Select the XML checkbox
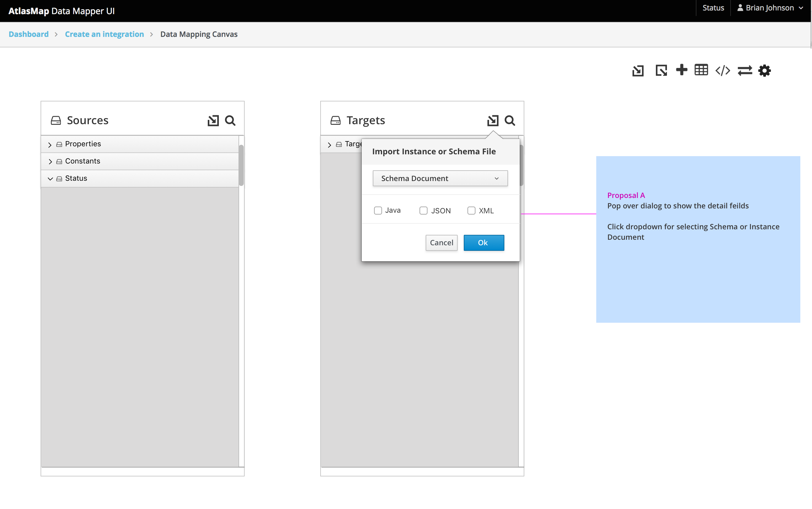 pyautogui.click(x=471, y=211)
